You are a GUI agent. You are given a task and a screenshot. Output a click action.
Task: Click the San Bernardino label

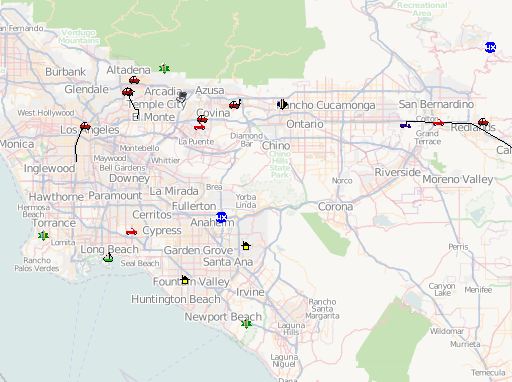coord(436,104)
